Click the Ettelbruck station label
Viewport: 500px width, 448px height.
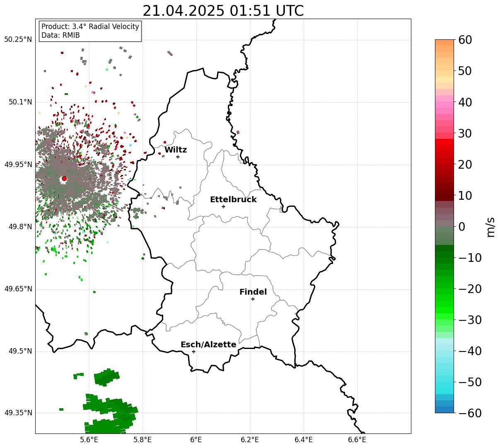(233, 200)
